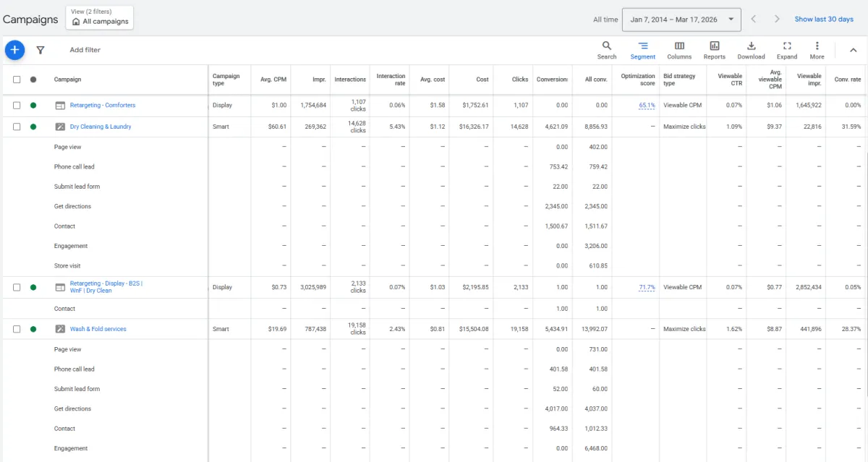Viewport: 868px width, 462px height.
Task: Click the blue plus new campaign button
Action: (14, 50)
